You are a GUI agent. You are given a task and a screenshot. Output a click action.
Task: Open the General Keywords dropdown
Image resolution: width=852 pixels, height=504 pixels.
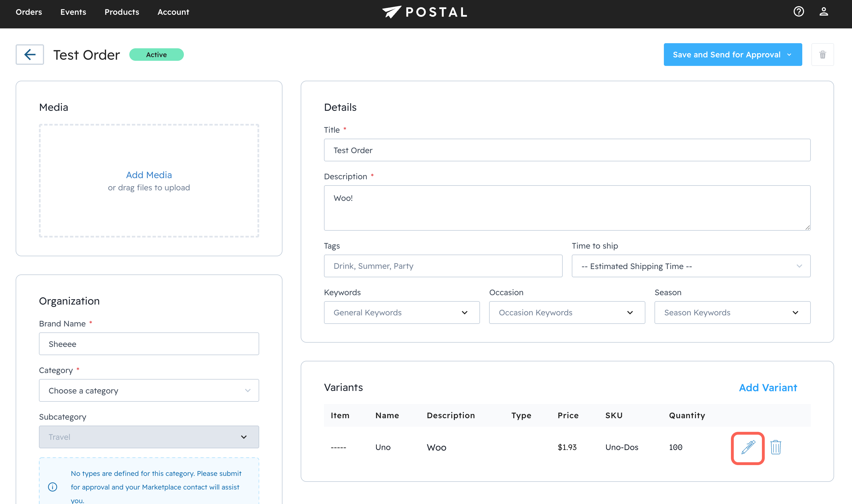click(x=402, y=313)
